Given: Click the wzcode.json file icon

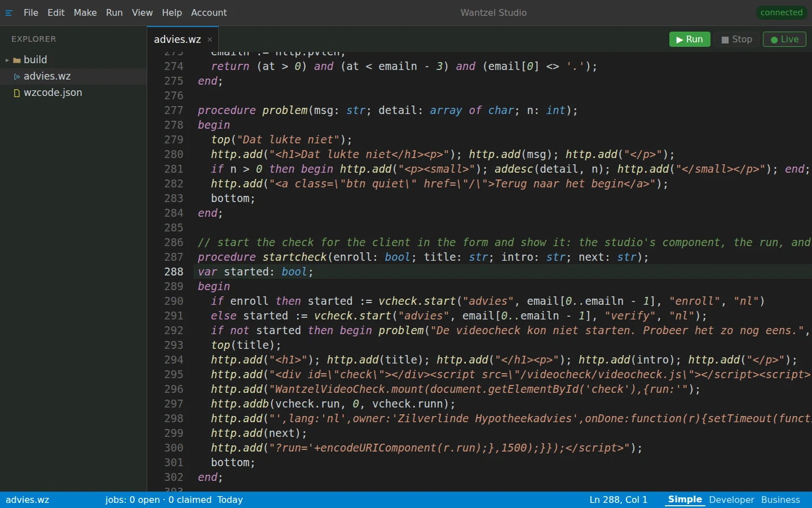Looking at the screenshot, I should pyautogui.click(x=17, y=93).
